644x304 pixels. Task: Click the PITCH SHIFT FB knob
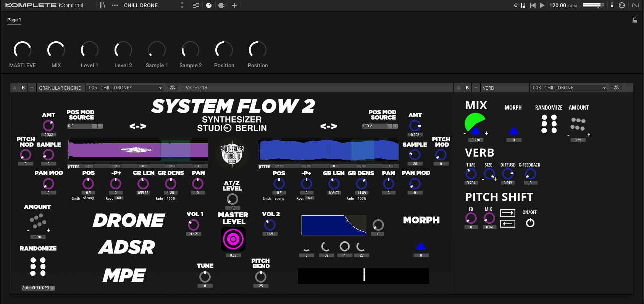click(471, 218)
